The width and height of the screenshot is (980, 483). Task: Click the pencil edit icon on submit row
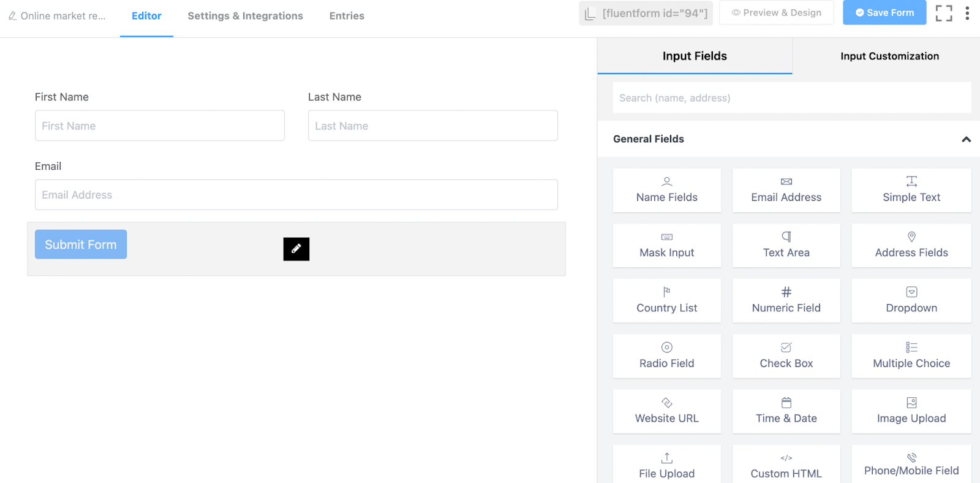(296, 249)
